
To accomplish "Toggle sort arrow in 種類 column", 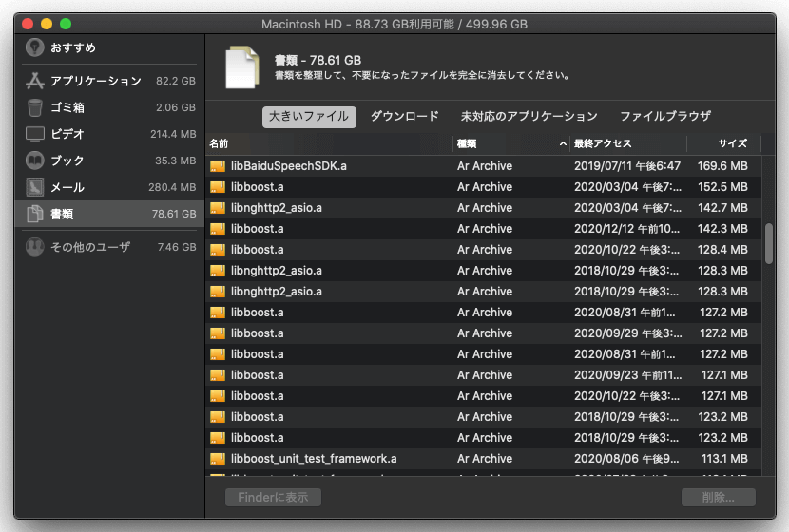I will click(563, 143).
